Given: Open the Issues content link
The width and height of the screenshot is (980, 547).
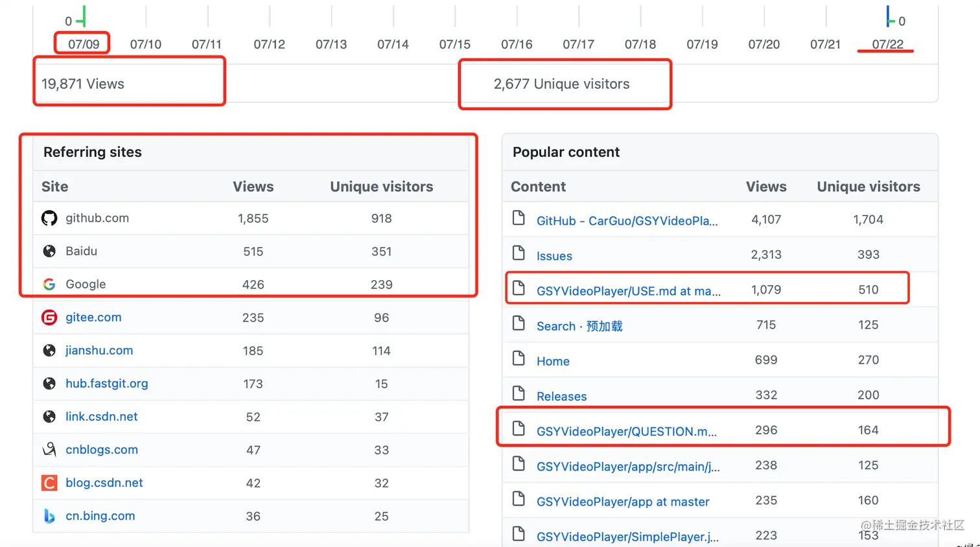Looking at the screenshot, I should (x=554, y=256).
